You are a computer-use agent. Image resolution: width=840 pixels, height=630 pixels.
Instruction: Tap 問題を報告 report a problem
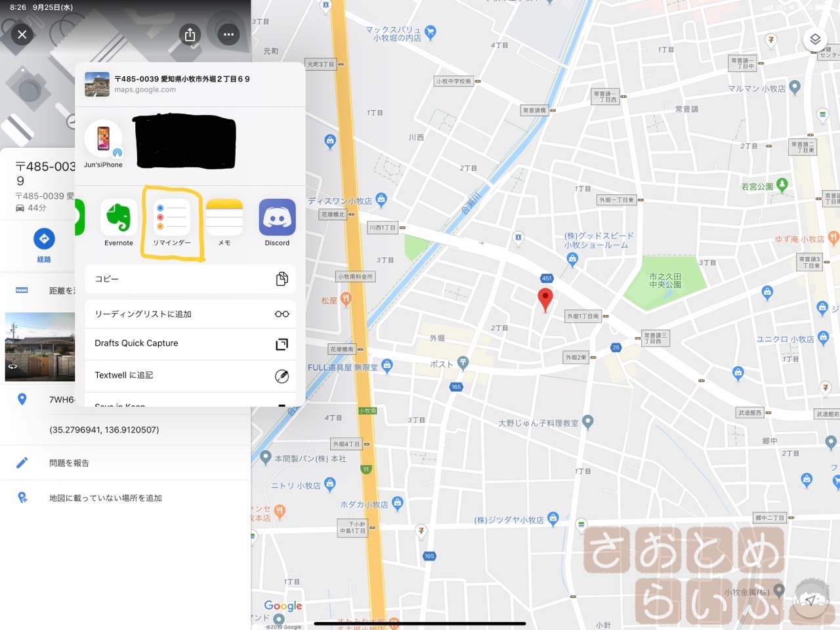click(x=125, y=463)
